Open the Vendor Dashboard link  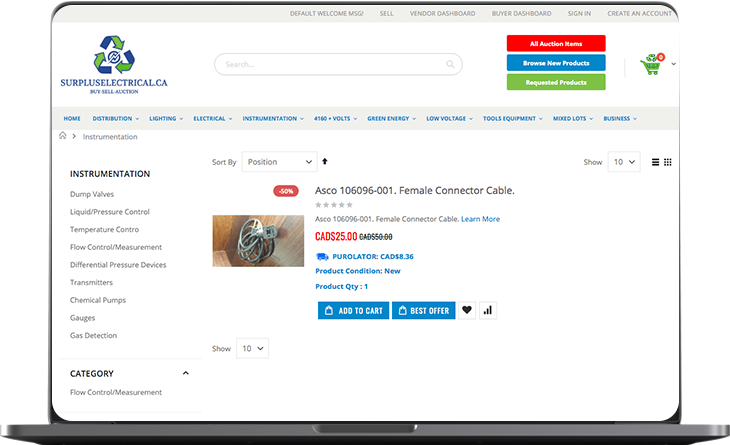point(442,13)
